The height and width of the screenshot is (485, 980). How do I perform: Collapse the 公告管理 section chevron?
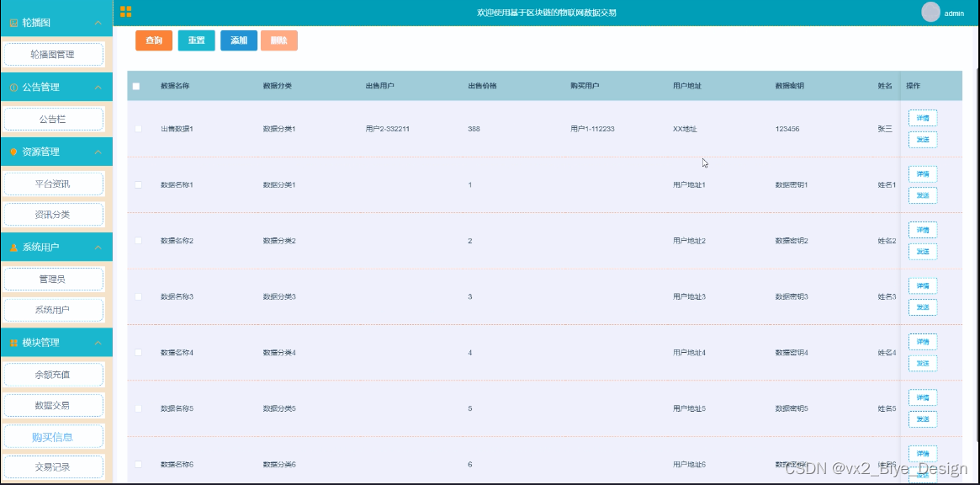[98, 88]
